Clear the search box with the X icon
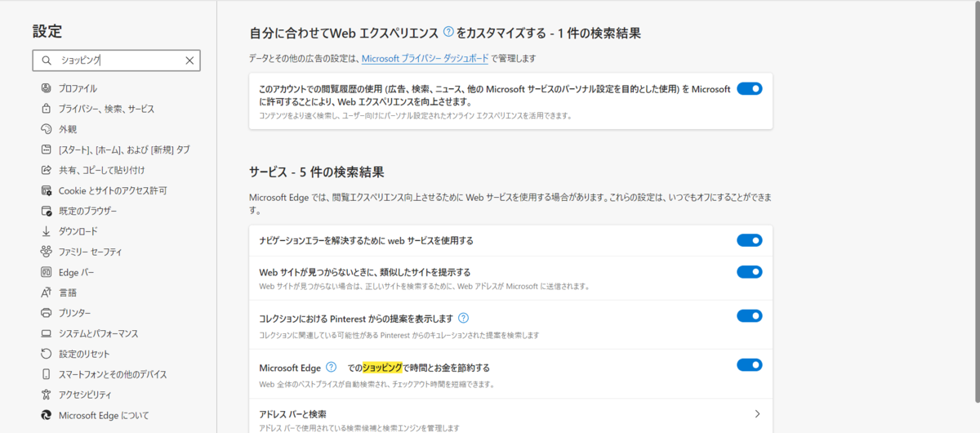Viewport: 980px width, 433px height. [x=189, y=60]
